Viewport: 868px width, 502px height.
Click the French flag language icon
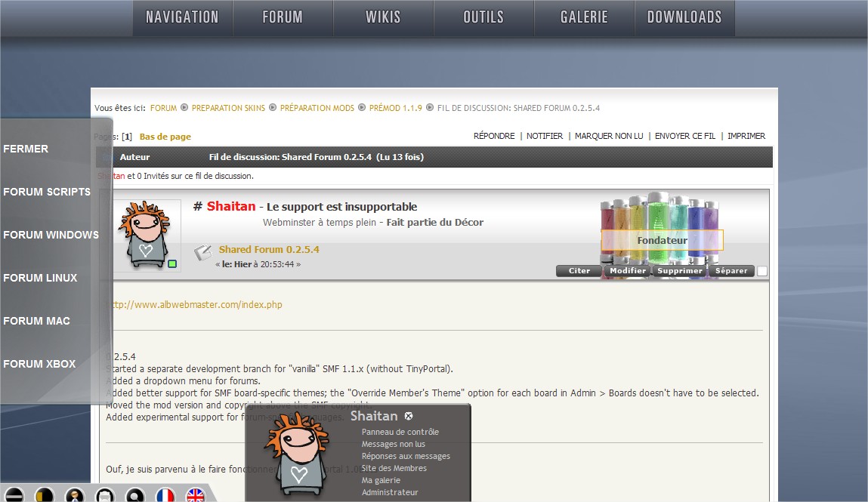[165, 495]
